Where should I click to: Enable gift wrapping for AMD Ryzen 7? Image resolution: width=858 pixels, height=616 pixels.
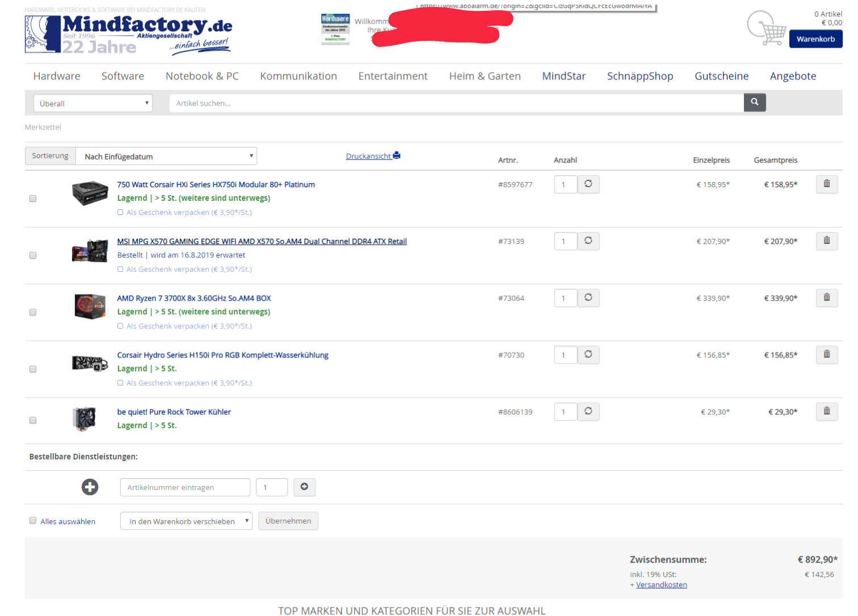click(x=120, y=326)
